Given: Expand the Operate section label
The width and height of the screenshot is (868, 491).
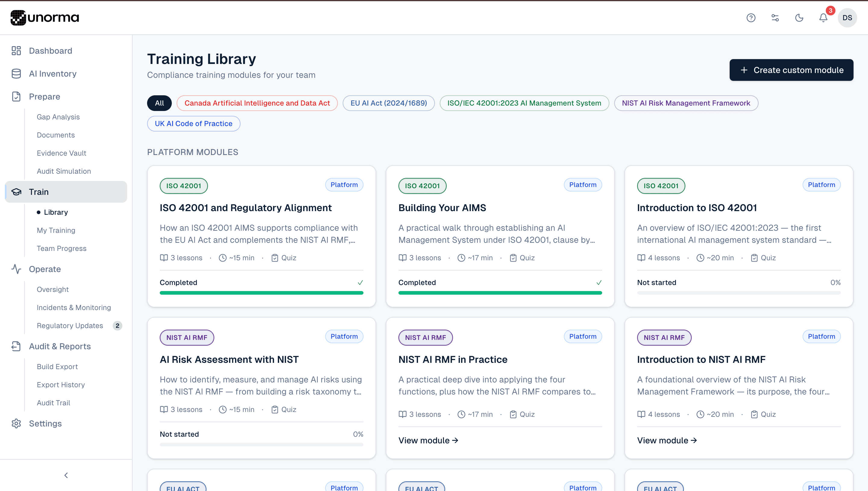Looking at the screenshot, I should click(x=45, y=269).
